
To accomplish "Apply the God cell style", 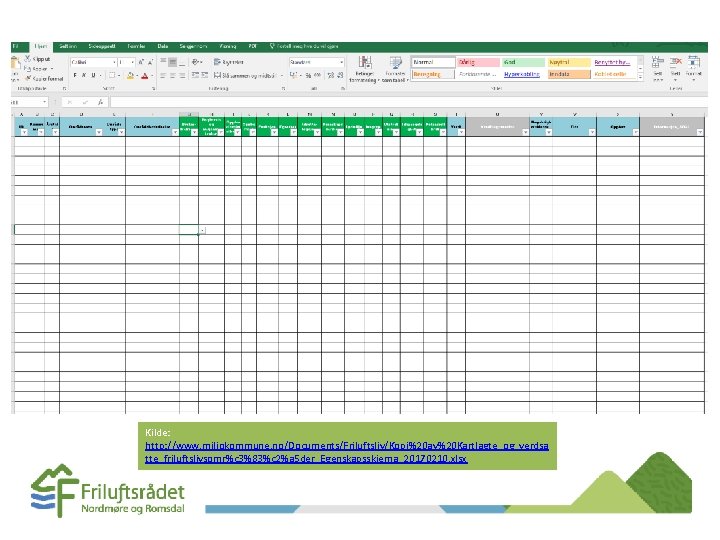I will click(523, 62).
